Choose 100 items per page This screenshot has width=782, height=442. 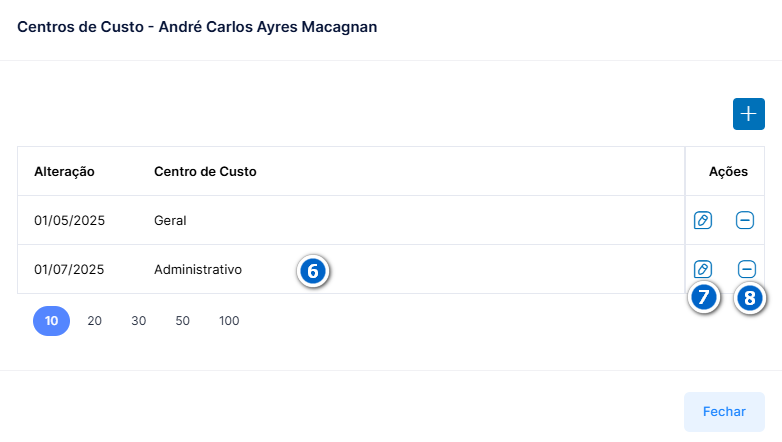coord(229,321)
